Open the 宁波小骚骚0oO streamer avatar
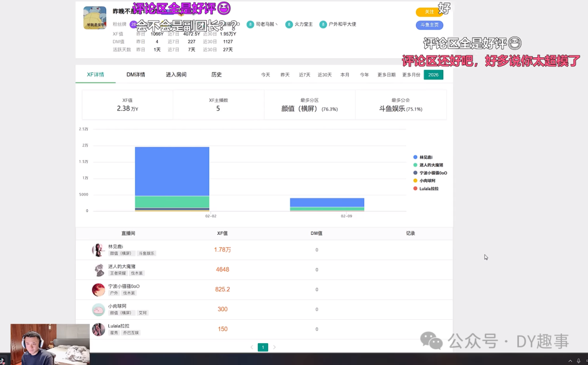588x365 pixels. [x=98, y=290]
